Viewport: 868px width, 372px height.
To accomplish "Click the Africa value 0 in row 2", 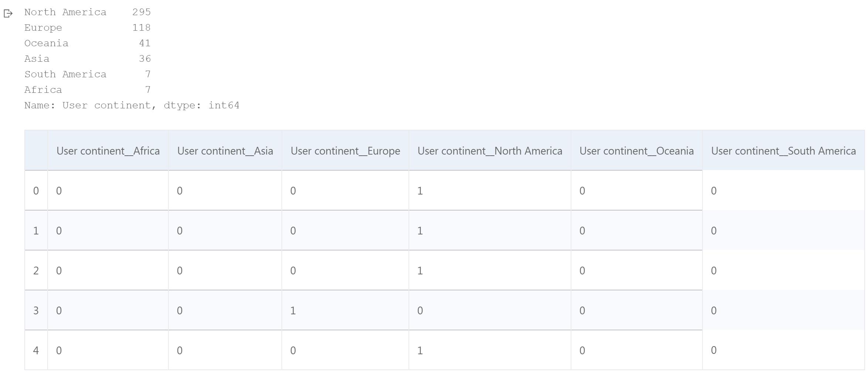I will (x=59, y=271).
